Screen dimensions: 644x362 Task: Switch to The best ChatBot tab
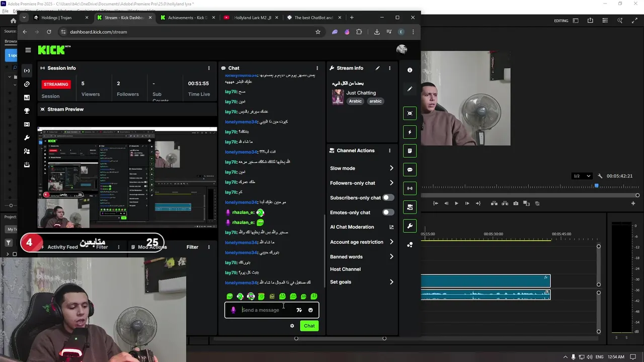(x=314, y=18)
